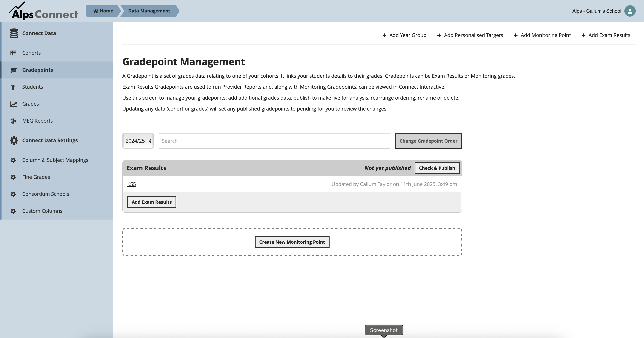644x338 pixels.
Task: Click the MEG Reports target icon
Action: coord(13,121)
